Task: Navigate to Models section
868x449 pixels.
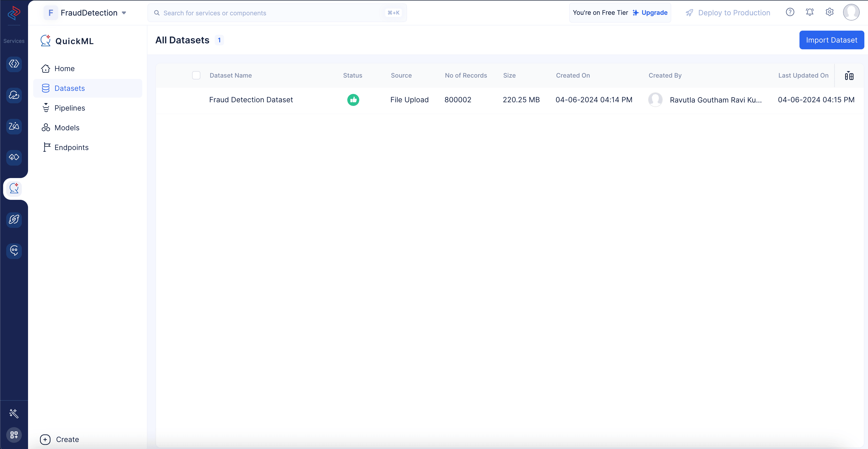Action: tap(66, 127)
